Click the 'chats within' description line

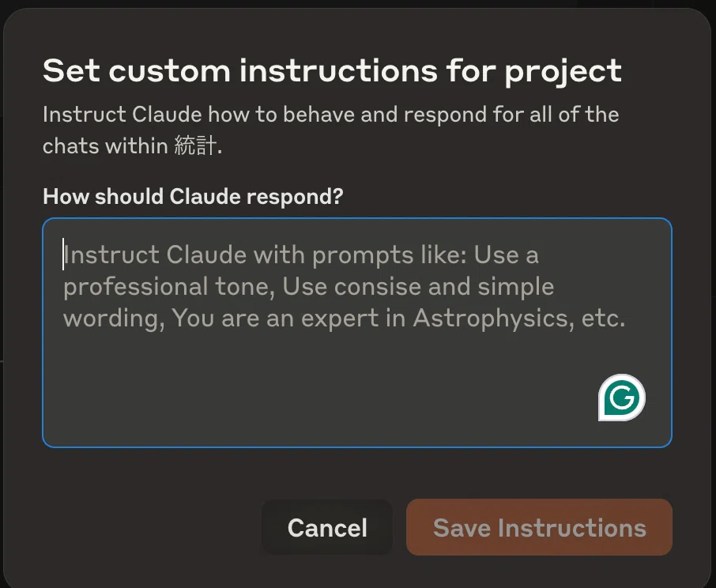[x=105, y=146]
